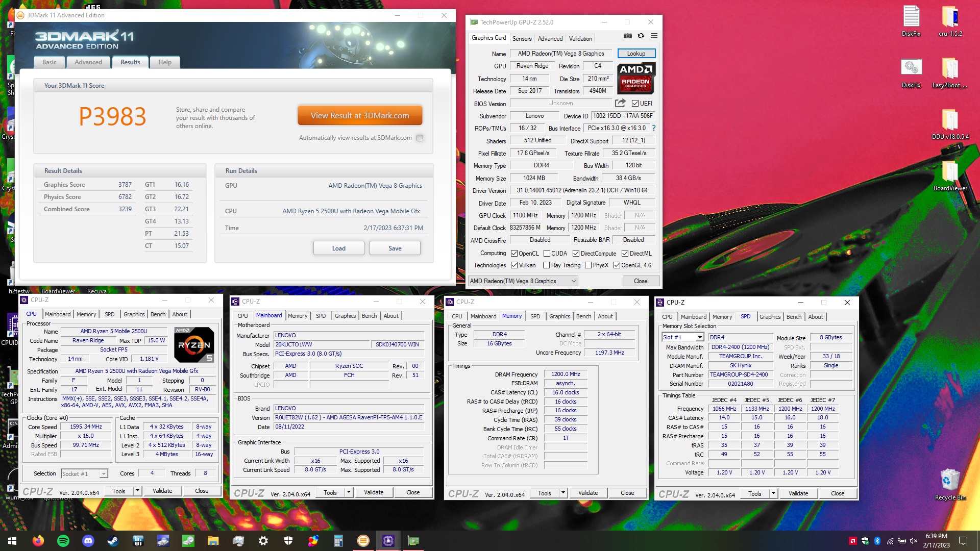Open the Sensors tab in GPU-Z

tap(522, 39)
